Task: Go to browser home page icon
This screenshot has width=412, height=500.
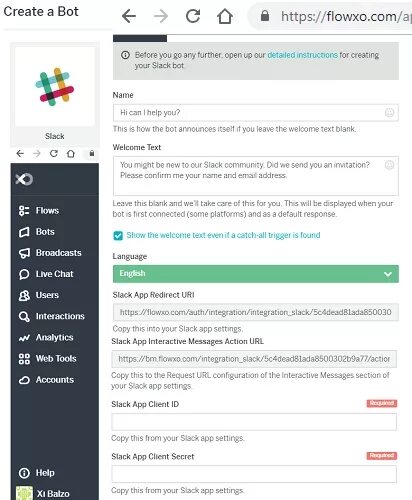Action: click(225, 16)
